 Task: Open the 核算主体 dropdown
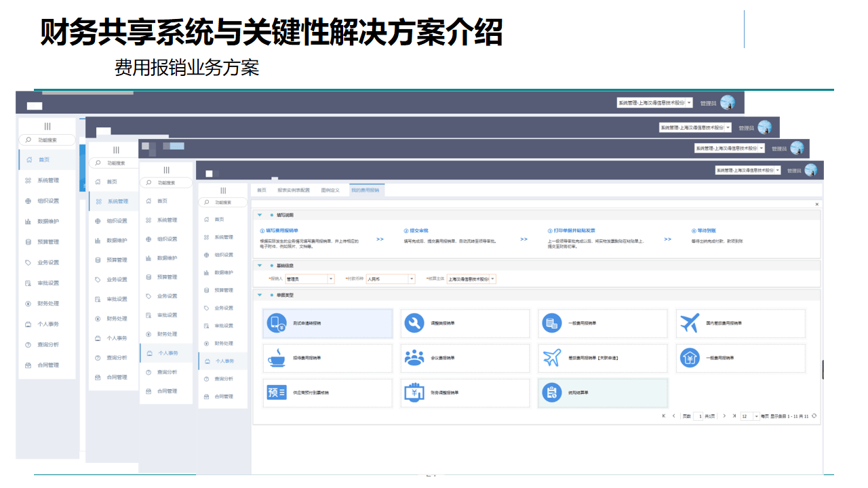[471, 279]
